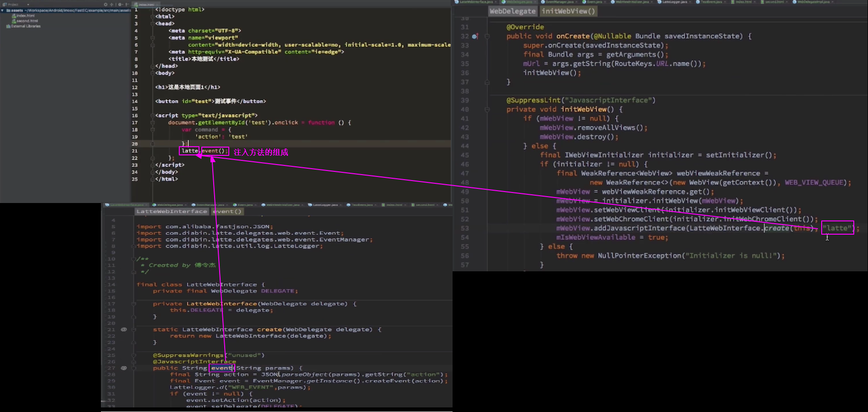
Task: Click line number 20 in HTML editor gutter
Action: point(134,144)
